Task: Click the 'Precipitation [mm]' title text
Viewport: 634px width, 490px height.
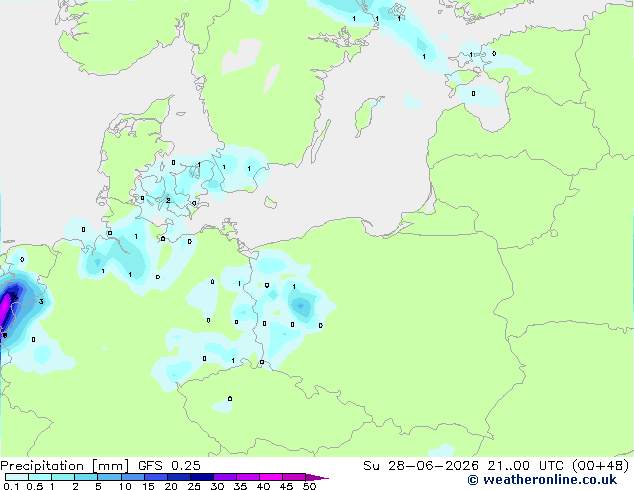Action: (x=64, y=466)
